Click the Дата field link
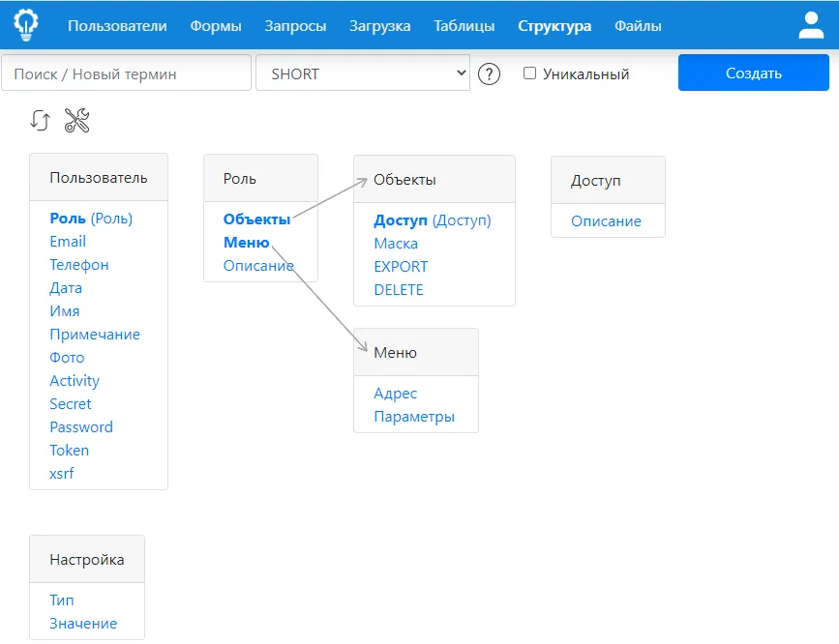This screenshot has width=839, height=644. coord(66,288)
